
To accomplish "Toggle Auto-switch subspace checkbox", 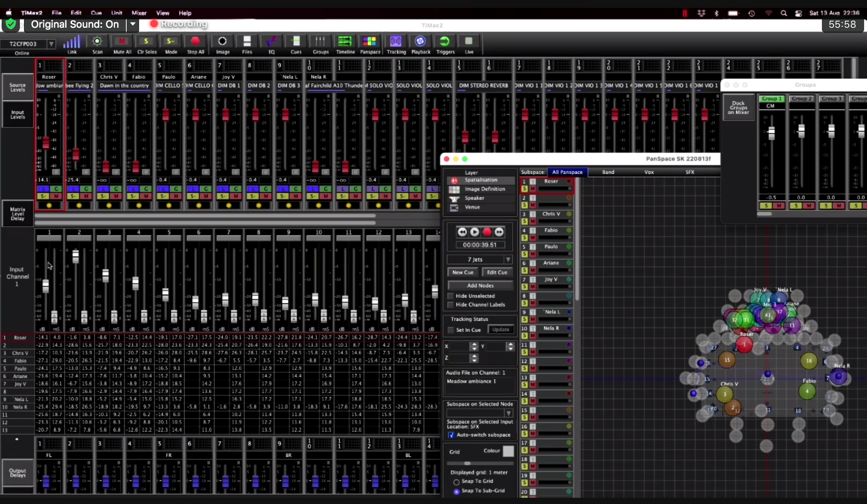I will [452, 435].
